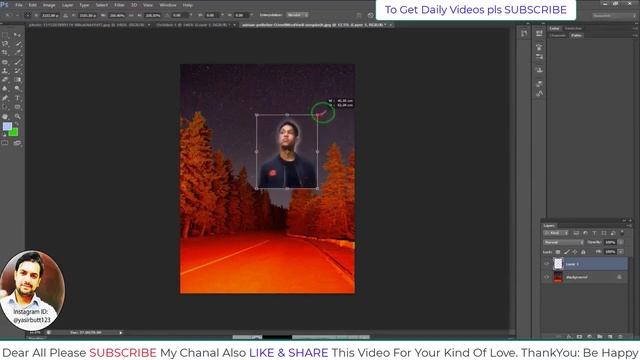Select the Hand tool
Viewport: 640px width, 360px height.
coord(5,116)
